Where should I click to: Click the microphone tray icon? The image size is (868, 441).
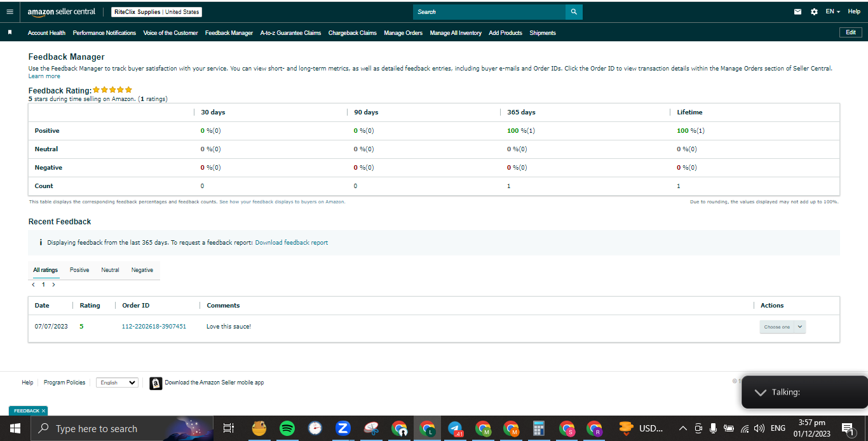(x=714, y=428)
